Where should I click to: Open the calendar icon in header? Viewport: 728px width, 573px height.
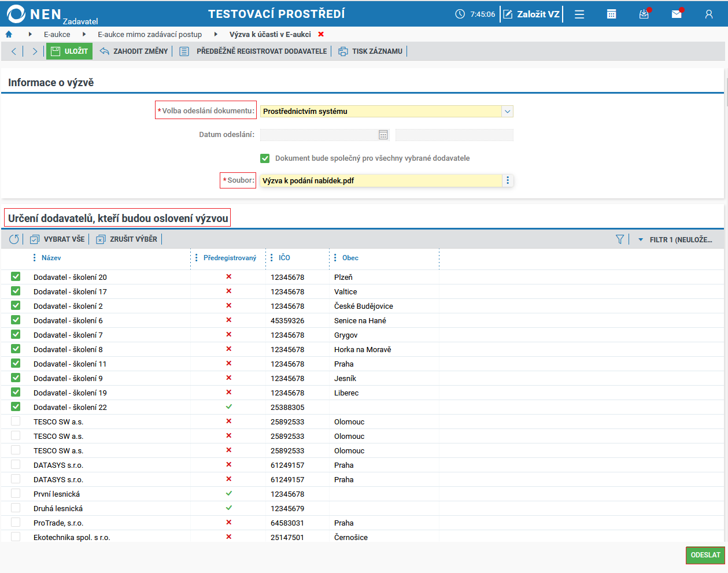[611, 14]
